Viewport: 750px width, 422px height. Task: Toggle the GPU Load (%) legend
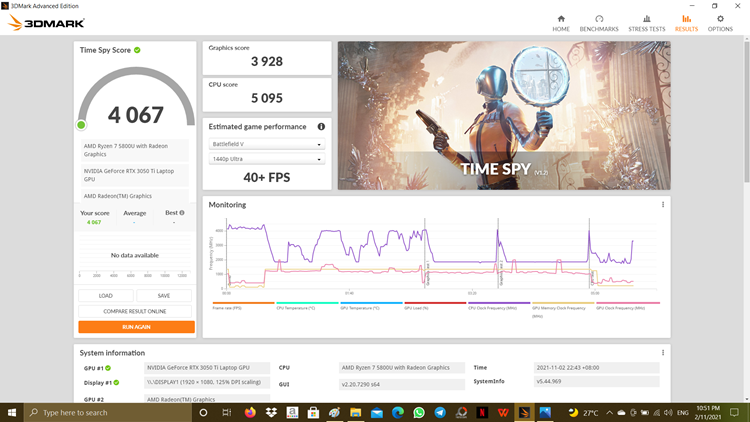point(435,306)
